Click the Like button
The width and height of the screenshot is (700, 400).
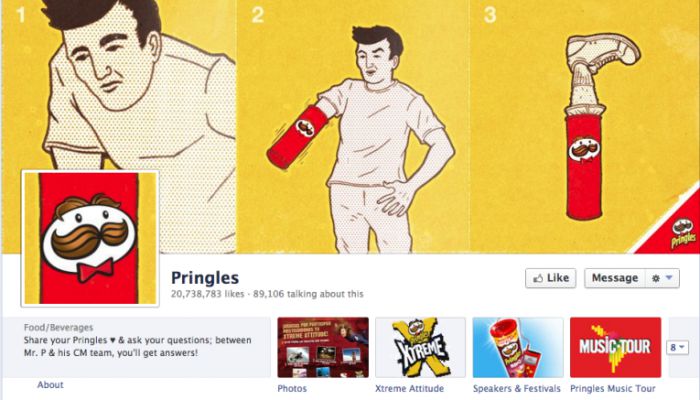pos(550,277)
